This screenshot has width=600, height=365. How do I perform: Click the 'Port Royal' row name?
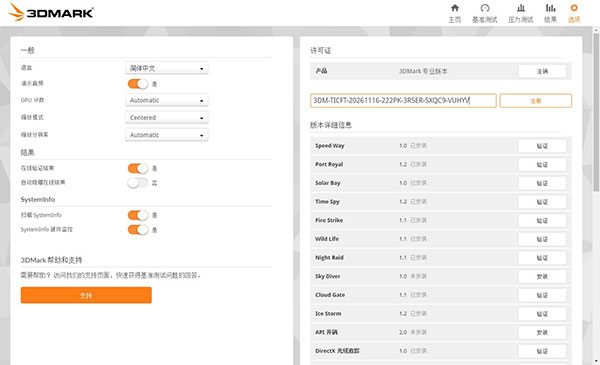329,165
